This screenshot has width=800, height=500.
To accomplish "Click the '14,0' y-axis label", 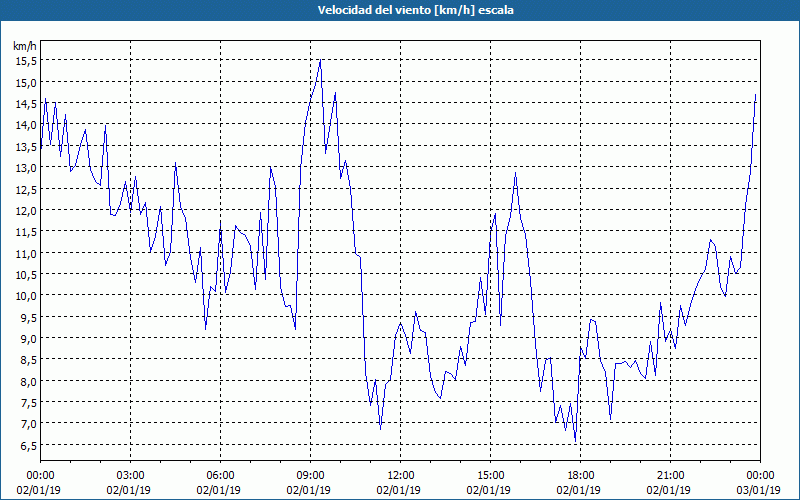I will tap(26, 124).
